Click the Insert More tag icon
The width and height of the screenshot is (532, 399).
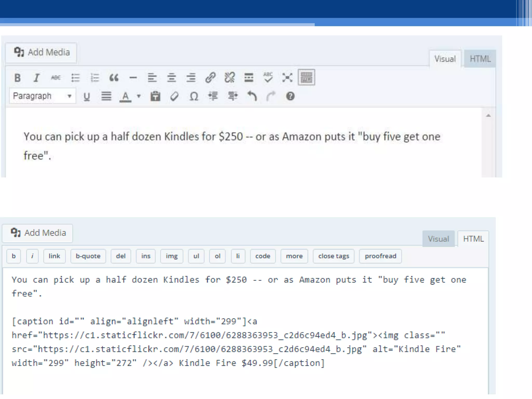point(249,77)
